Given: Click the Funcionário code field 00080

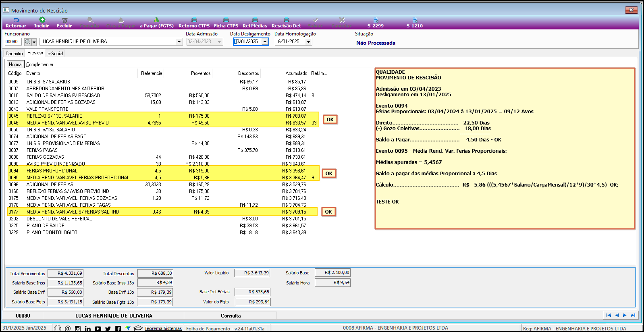Looking at the screenshot, I should tap(13, 41).
